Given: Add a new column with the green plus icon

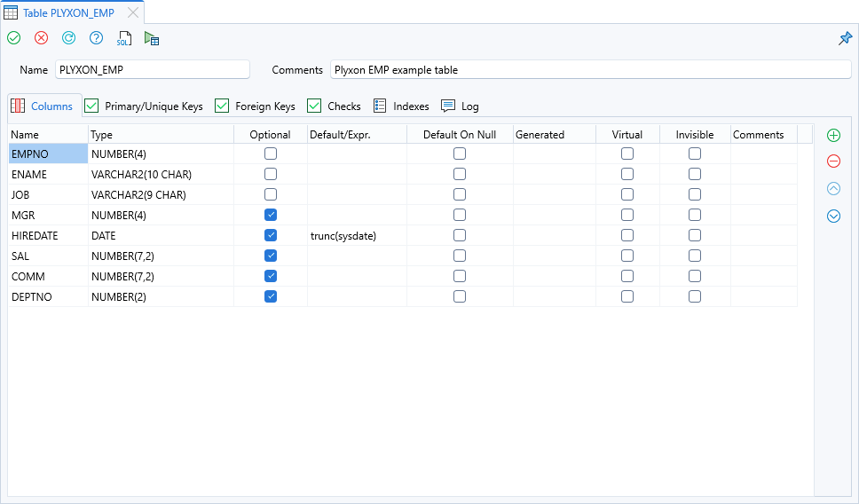Looking at the screenshot, I should pos(833,135).
